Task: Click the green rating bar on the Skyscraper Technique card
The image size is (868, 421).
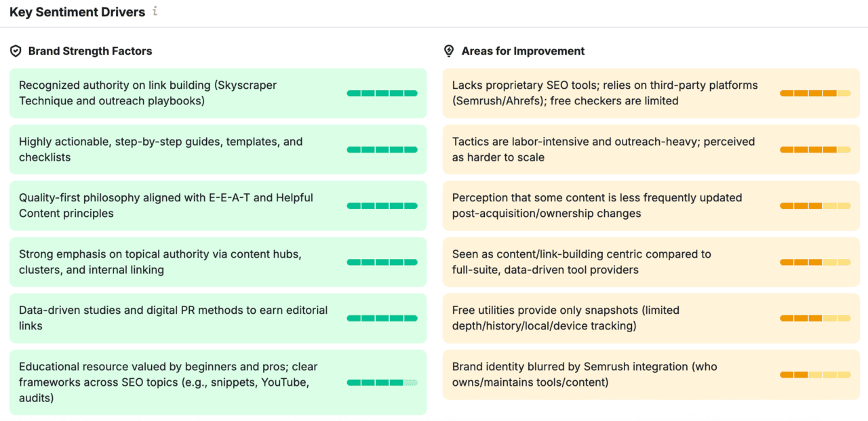Action: tap(381, 93)
